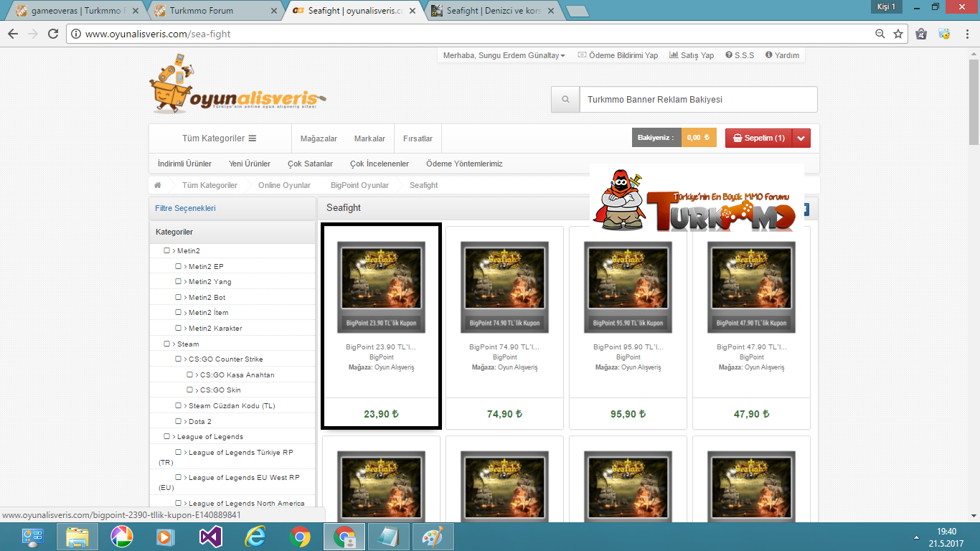
Task: Open a new browser tab
Action: coord(577,11)
